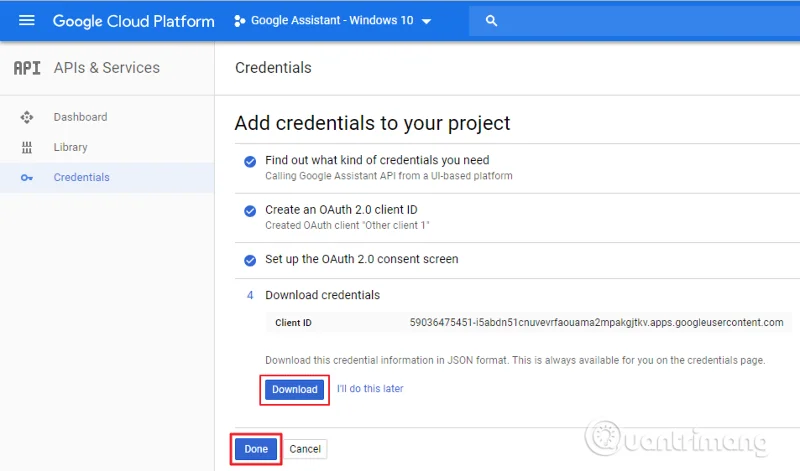
Task: Click the Download credentials step heading
Action: [322, 295]
